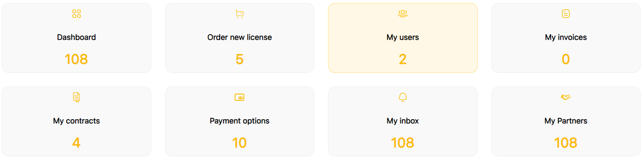Click the 4 count under My contracts

coord(77,143)
